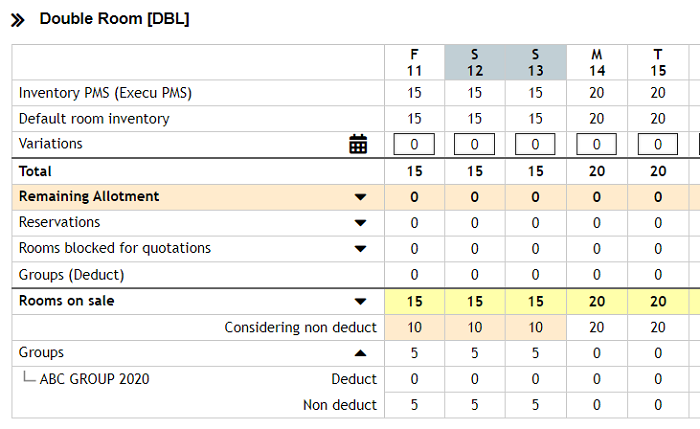Image resolution: width=700 pixels, height=429 pixels.
Task: Select the Variations field for Monday 14
Action: [x=596, y=144]
